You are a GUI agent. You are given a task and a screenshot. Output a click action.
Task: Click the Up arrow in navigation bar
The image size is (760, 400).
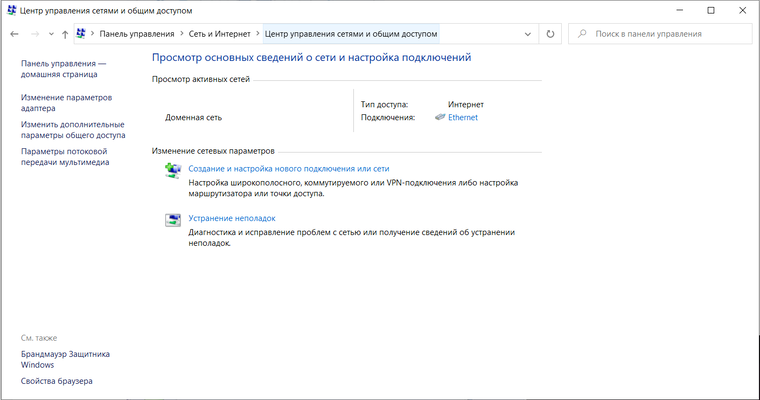65,34
